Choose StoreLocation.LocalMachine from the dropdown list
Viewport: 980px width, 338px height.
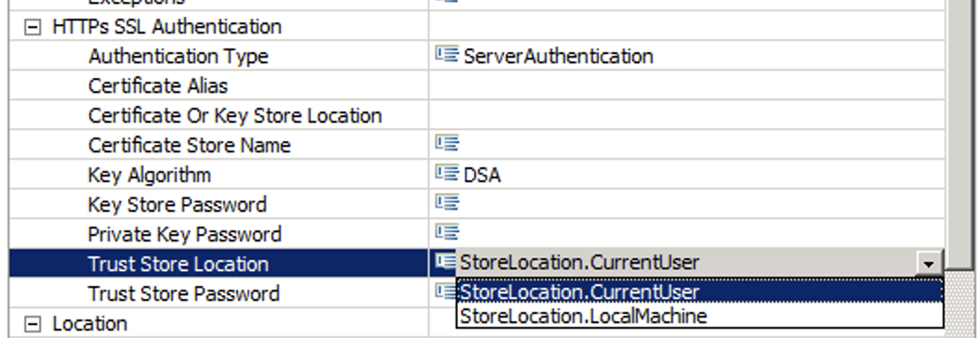coord(700,316)
